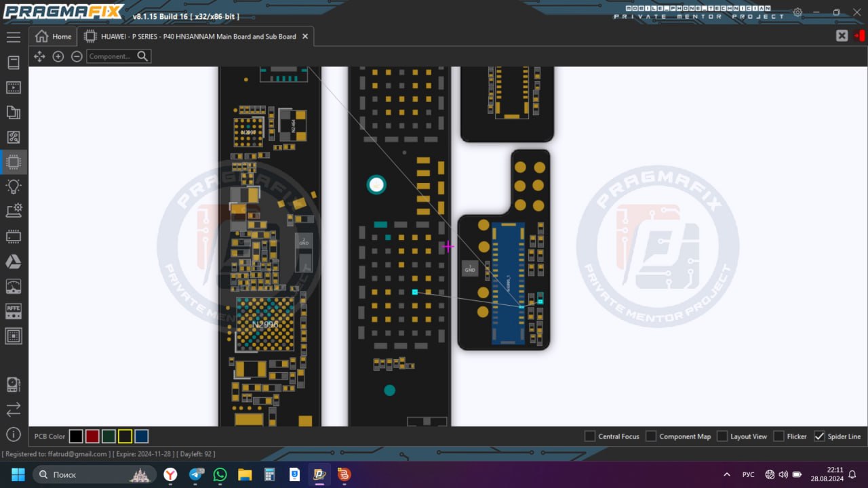Select the yellow-outlined PCB color swatch
868x488 pixels.
(125, 436)
